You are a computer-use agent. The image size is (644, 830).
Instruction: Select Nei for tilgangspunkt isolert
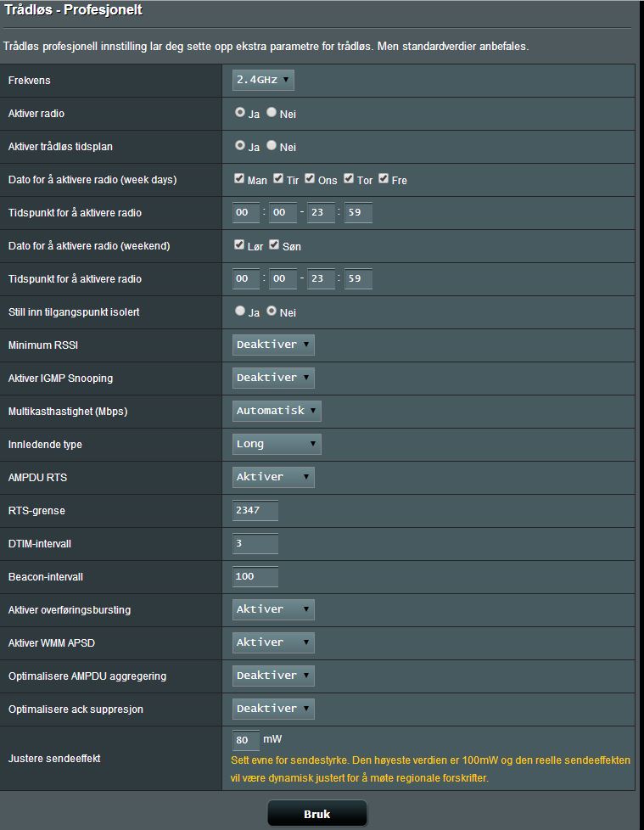click(272, 311)
